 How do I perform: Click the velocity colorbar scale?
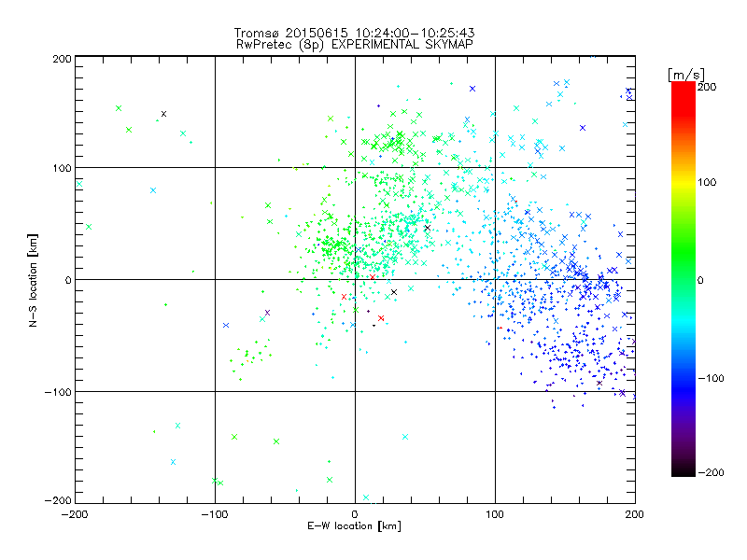click(x=684, y=279)
